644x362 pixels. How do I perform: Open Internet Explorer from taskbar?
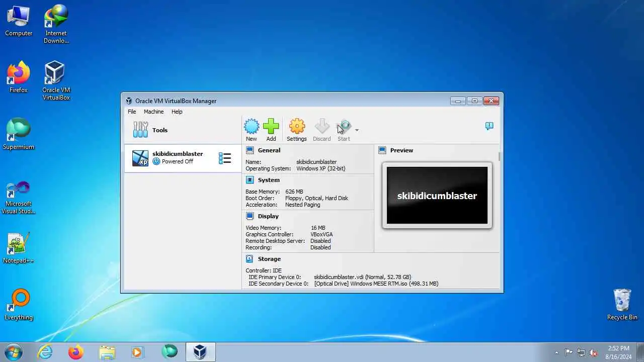click(x=45, y=352)
